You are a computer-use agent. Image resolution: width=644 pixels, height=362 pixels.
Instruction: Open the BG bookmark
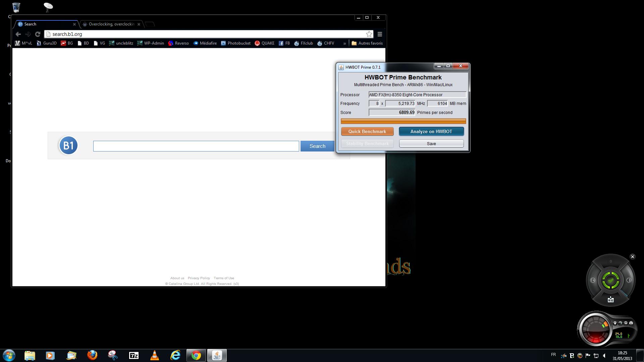coord(67,43)
